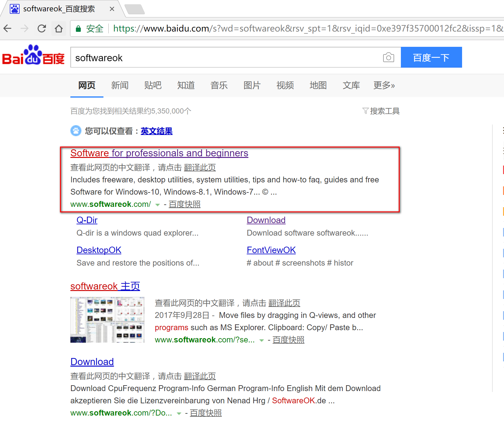Click text Download software softwareok......
The height and width of the screenshot is (429, 504).
coord(308,233)
